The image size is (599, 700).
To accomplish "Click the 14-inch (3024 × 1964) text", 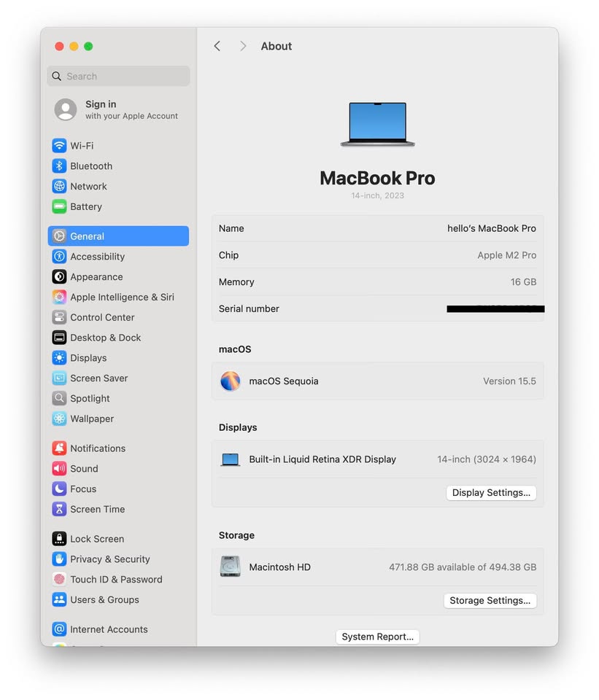I will pos(487,459).
